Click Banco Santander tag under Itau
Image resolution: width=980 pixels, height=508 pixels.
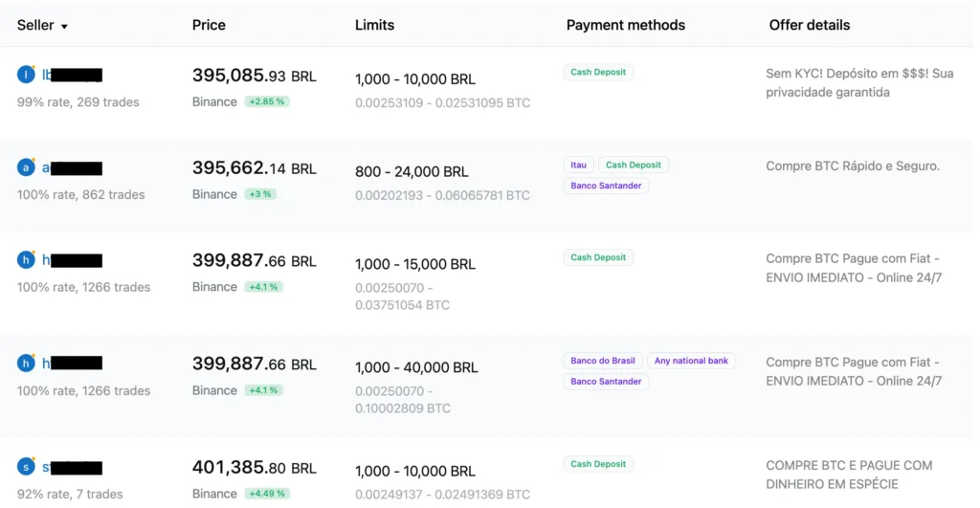click(606, 186)
